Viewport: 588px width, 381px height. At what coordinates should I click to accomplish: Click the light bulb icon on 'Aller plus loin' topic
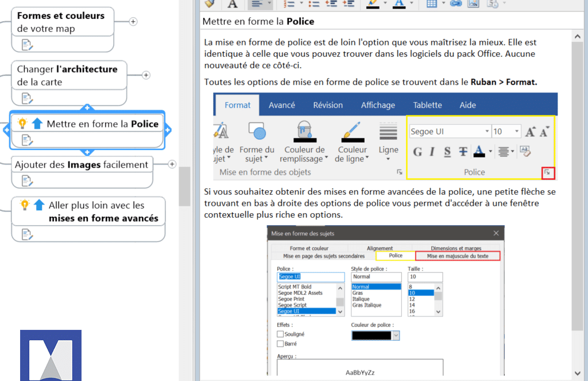[x=24, y=205]
